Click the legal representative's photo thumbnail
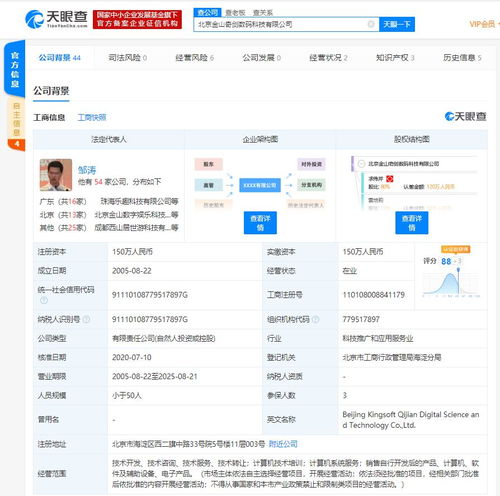 (x=56, y=175)
